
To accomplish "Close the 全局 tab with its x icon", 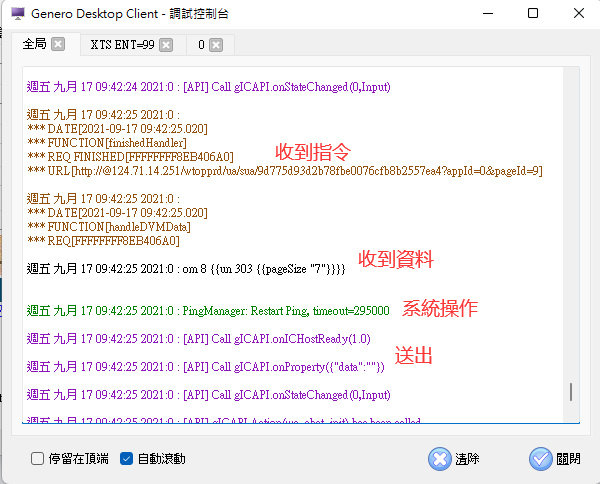I will point(58,44).
